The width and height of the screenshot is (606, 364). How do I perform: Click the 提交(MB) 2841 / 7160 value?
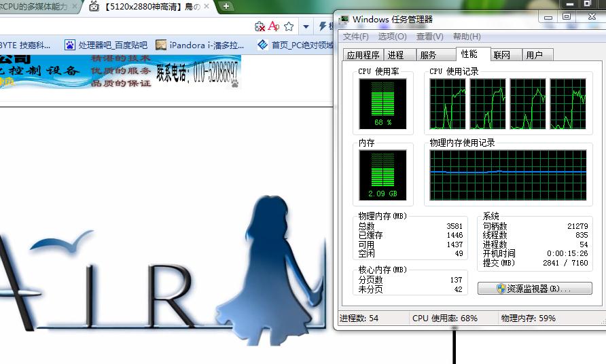565,263
